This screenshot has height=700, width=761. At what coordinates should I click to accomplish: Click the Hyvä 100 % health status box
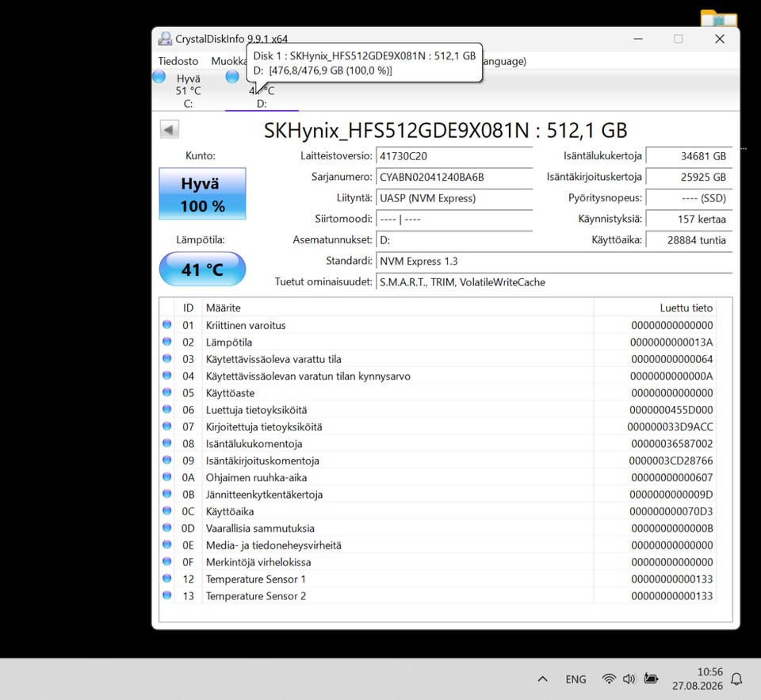point(202,194)
